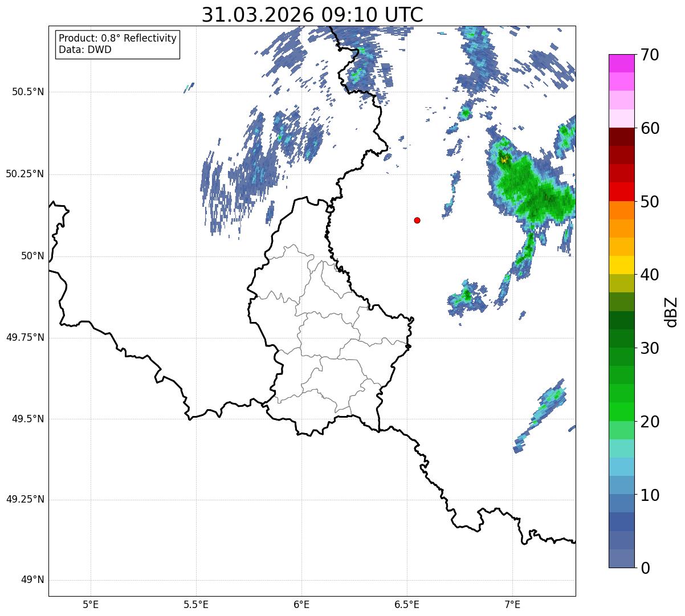Click the red location marker dot
The width and height of the screenshot is (685, 616).
click(x=417, y=220)
